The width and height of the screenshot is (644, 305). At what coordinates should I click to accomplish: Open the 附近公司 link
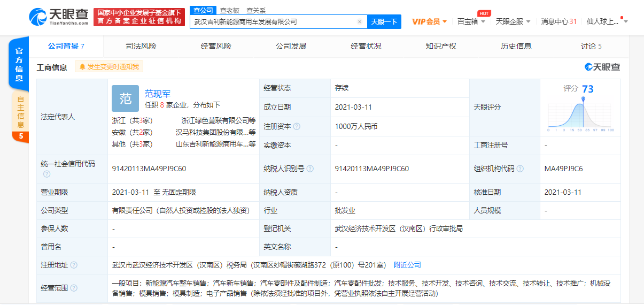(x=407, y=265)
